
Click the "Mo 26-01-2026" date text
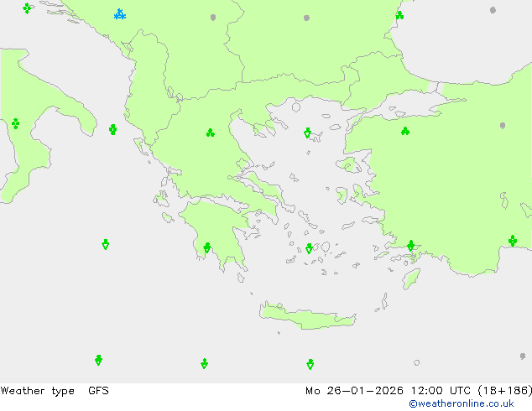(355, 391)
